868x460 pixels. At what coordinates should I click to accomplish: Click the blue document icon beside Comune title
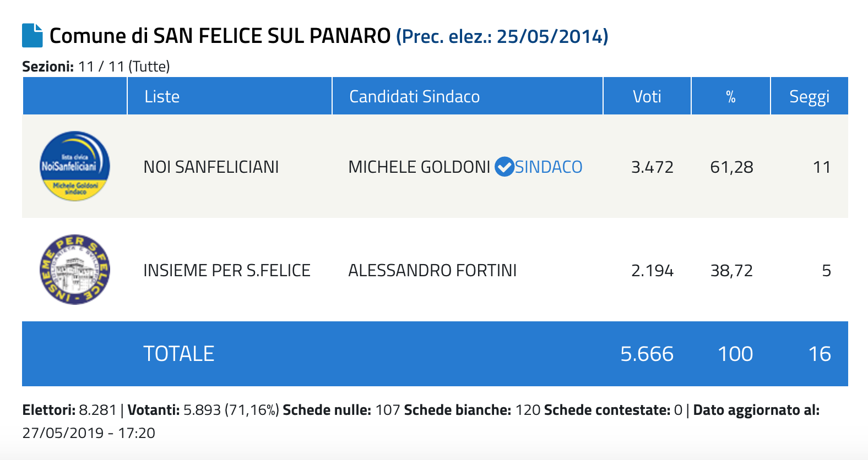(x=32, y=35)
